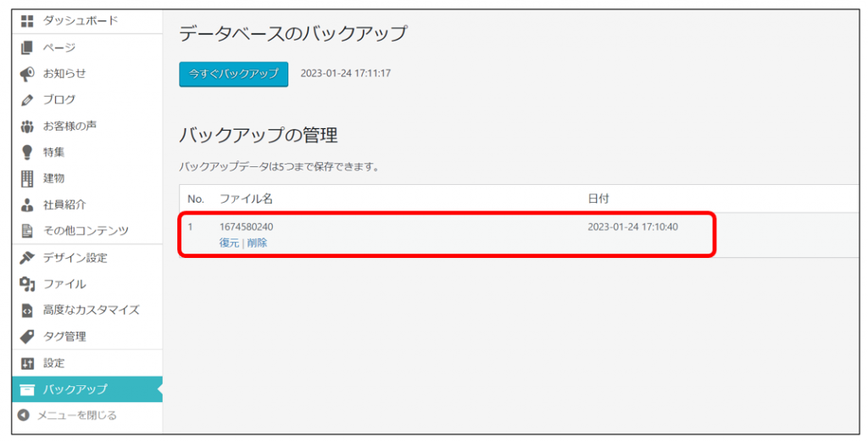Click the building icon for 建物
868x442 pixels.
[x=26, y=178]
